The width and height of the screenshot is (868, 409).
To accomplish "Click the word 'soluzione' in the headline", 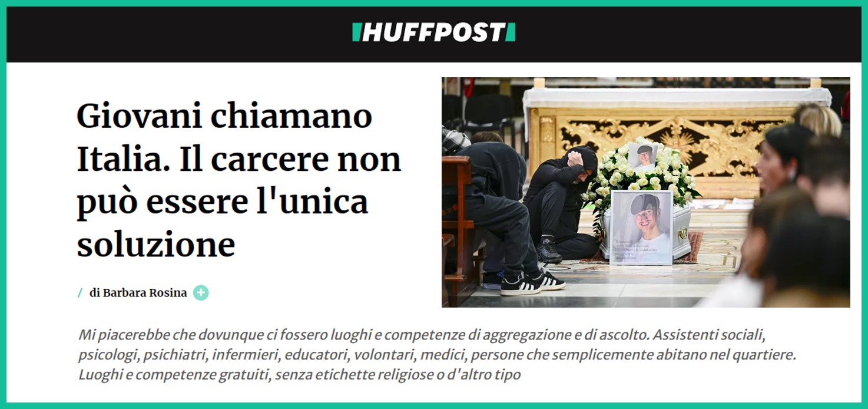I will [155, 244].
